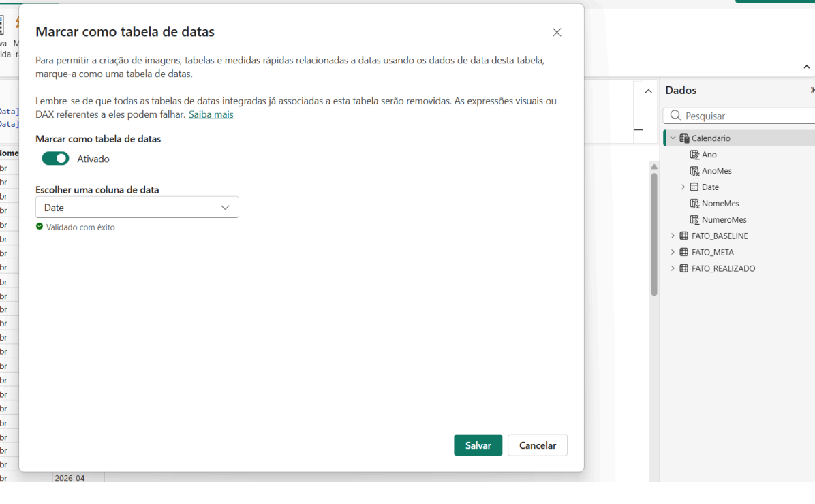Open the Date column dropdown
Screen dimensions: 815x504
coord(137,207)
